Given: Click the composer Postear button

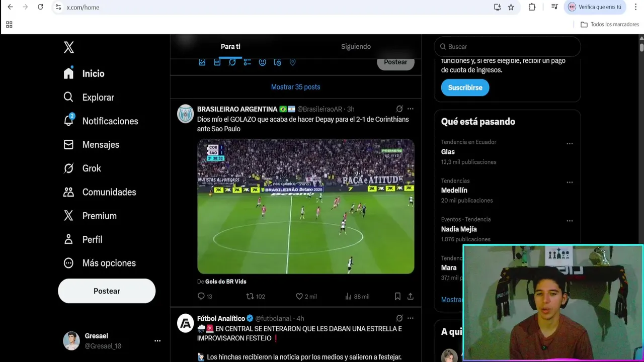Looking at the screenshot, I should [x=395, y=62].
